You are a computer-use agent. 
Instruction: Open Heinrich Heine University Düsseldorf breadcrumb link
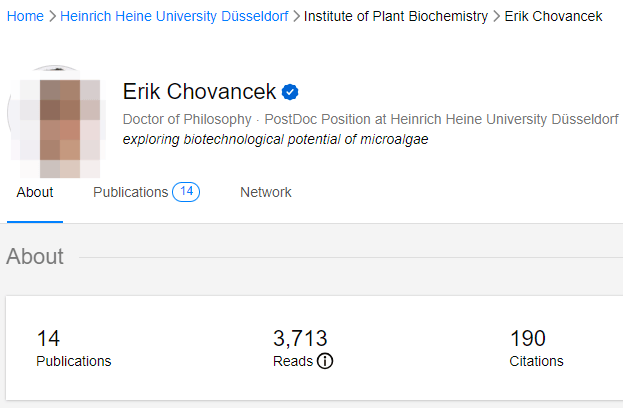click(174, 16)
